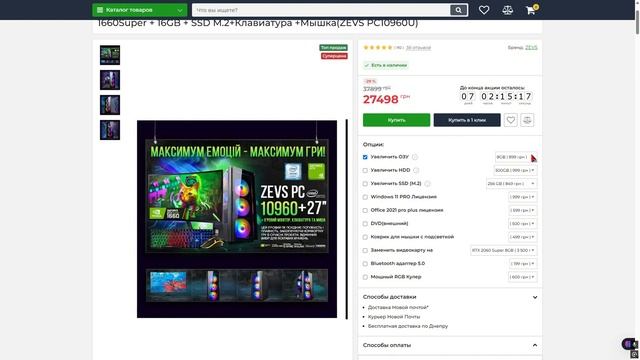Image resolution: width=640 pixels, height=360 pixels.
Task: Open the DVD(внешний) price dropdown
Action: click(523, 224)
